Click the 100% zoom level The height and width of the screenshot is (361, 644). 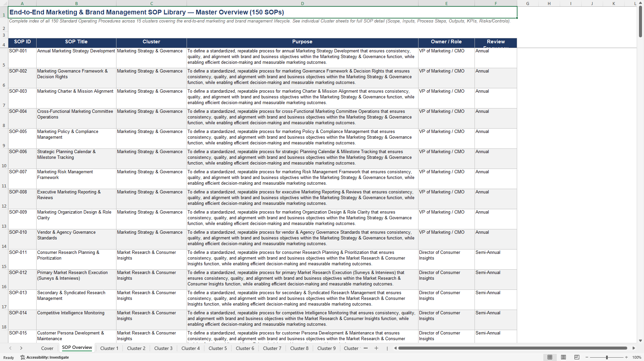pyautogui.click(x=637, y=357)
